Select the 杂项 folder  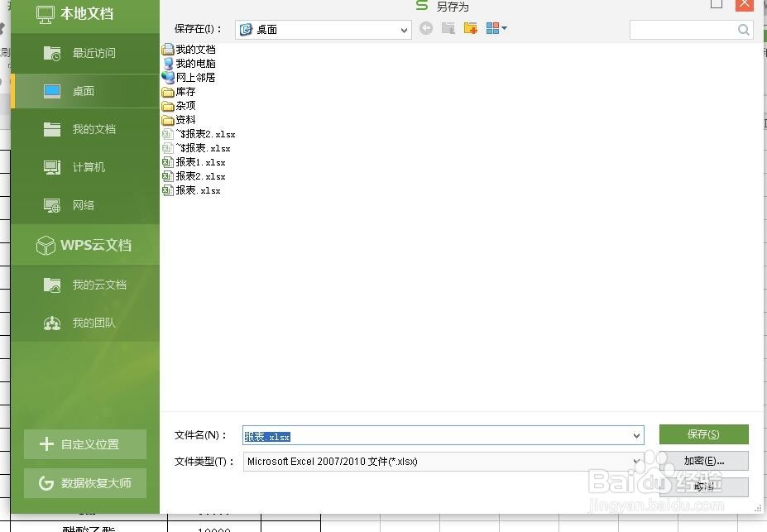(x=179, y=106)
